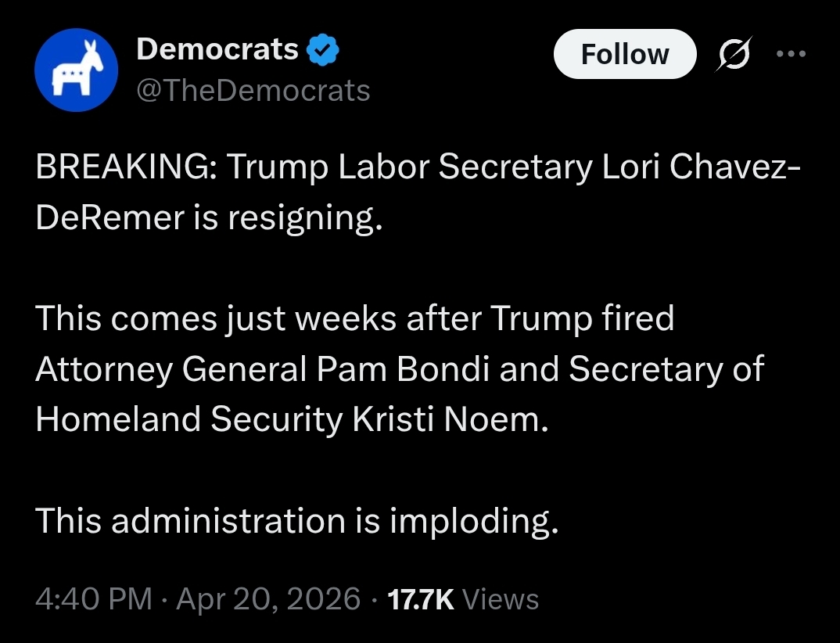Visit the @TheDemocrats handle
Viewport: 840px width, 643px height.
click(253, 91)
